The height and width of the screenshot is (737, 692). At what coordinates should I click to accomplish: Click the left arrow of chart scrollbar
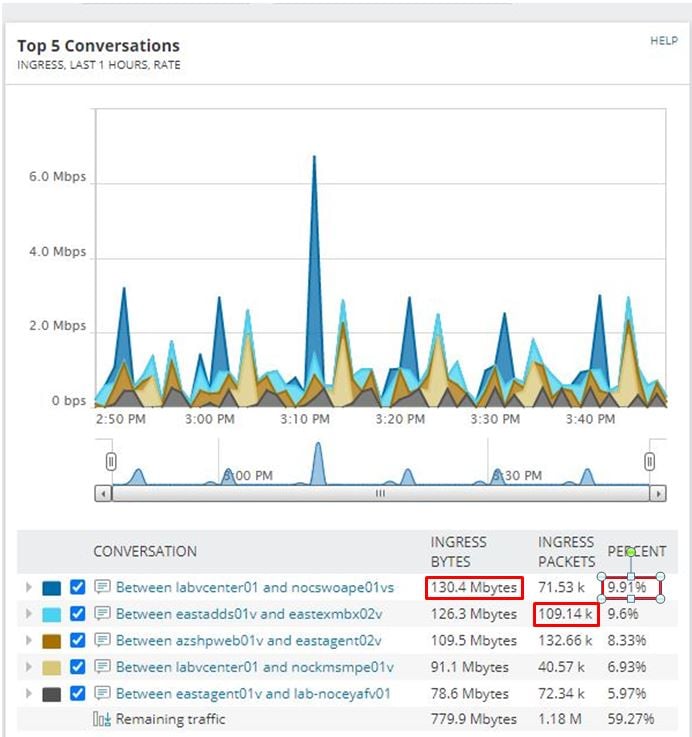point(103,494)
